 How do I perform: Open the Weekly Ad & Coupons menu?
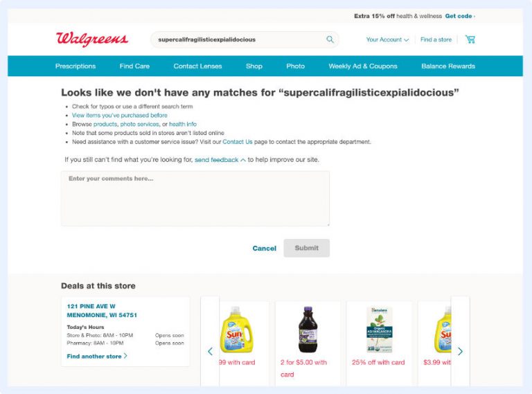(x=363, y=66)
